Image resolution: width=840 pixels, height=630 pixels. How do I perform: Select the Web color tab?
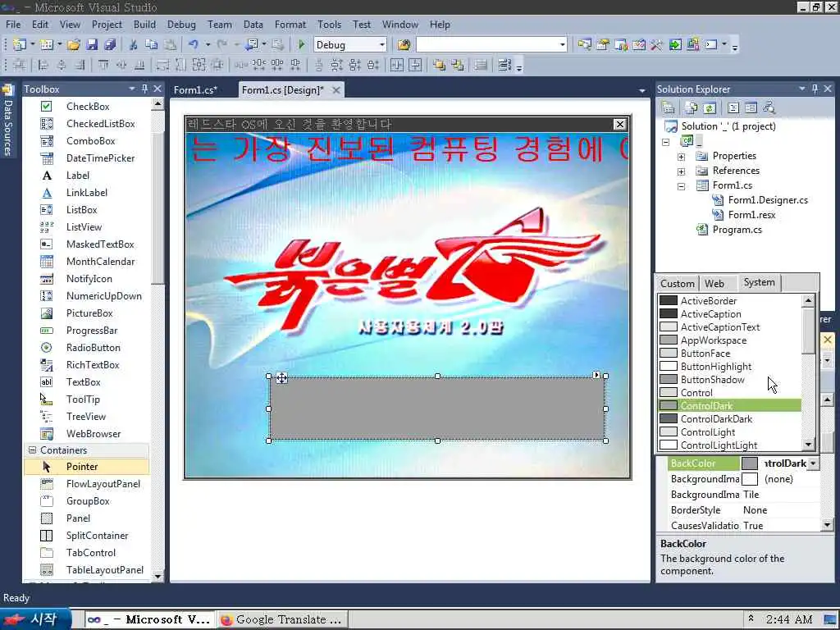[x=714, y=283]
